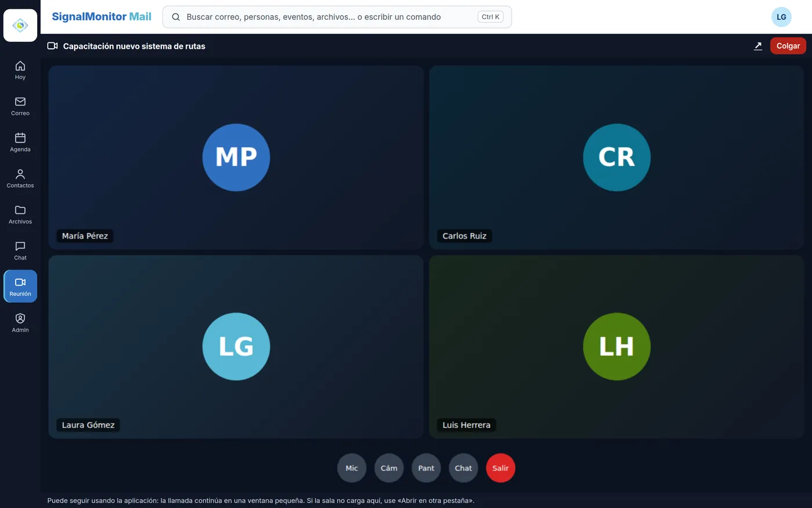Click the SignalMonitor app logo icon
812x508 pixels.
tap(20, 26)
